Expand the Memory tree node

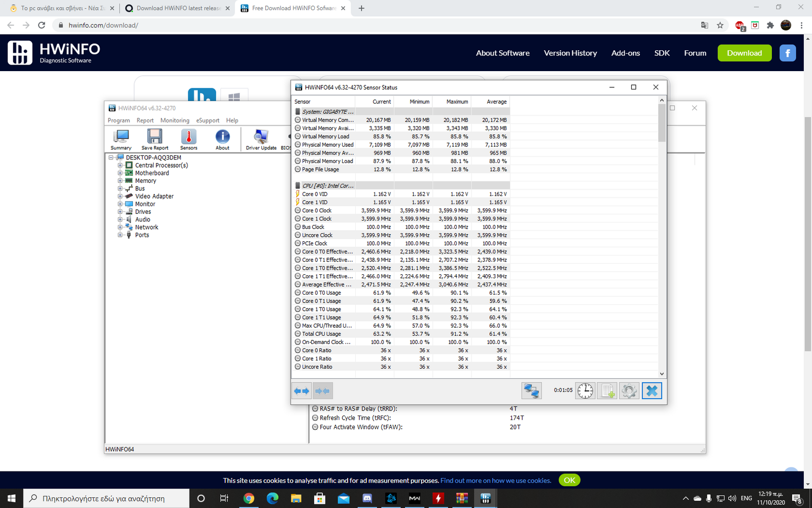[120, 180]
